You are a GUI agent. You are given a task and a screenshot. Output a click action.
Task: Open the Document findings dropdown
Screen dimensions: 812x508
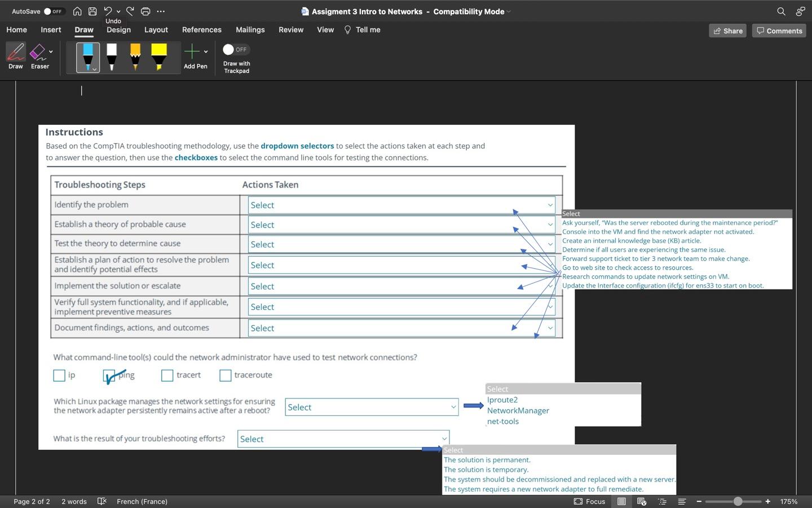[x=401, y=328]
